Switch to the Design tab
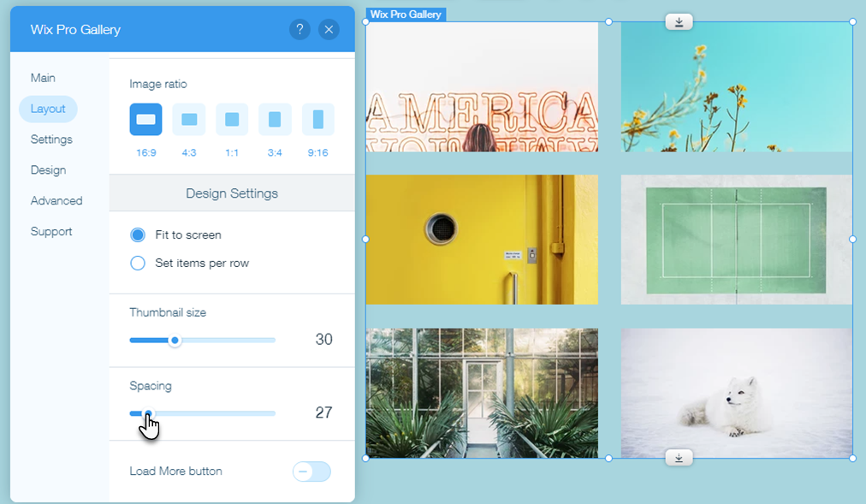The width and height of the screenshot is (866, 504). 48,169
